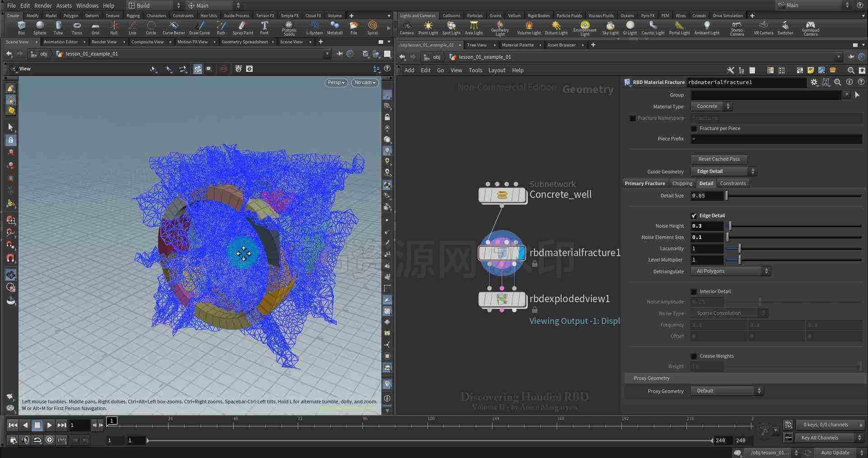Click the node name field rbdmaterialfracture1
Screen dimensions: 868x458
pyautogui.click(x=746, y=82)
